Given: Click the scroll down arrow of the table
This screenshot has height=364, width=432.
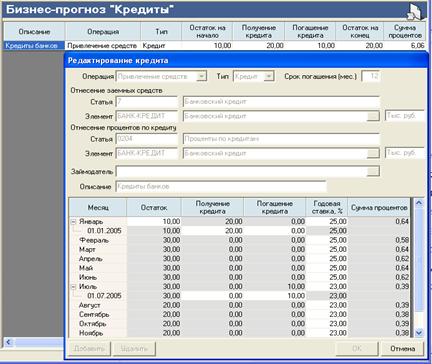Looking at the screenshot, I should [419, 332].
